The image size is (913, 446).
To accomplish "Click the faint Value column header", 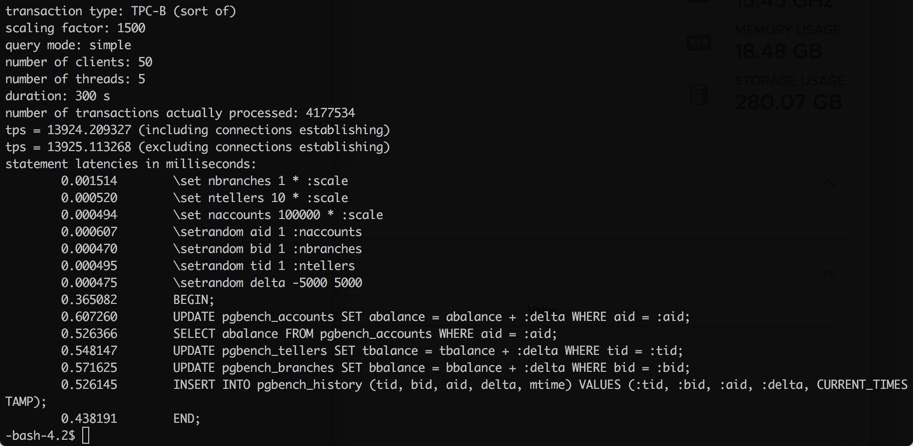I will [542, 310].
